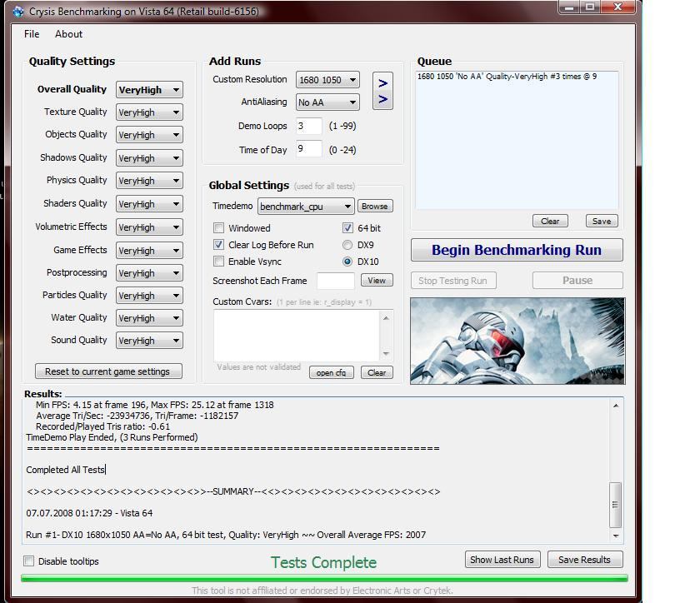Click the Results scrollbar up arrow
Image resolution: width=700 pixels, height=603 pixels.
[x=616, y=406]
